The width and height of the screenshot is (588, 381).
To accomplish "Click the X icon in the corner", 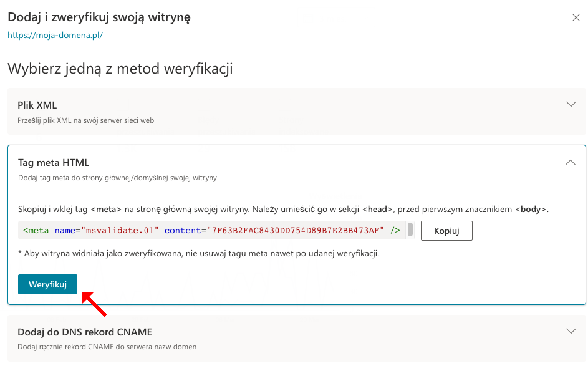I will coord(576,17).
